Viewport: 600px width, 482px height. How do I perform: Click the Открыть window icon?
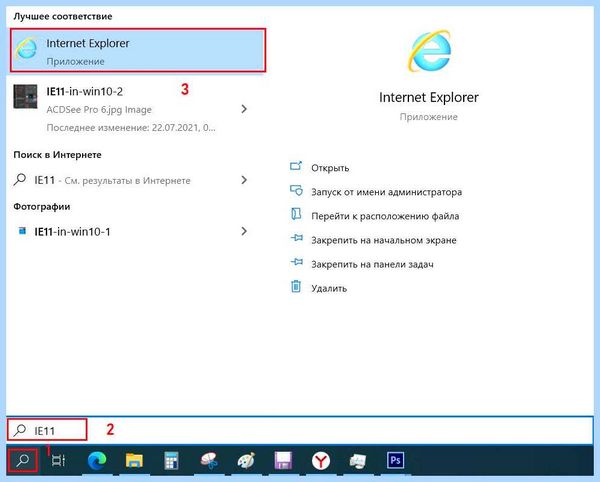coord(296,166)
